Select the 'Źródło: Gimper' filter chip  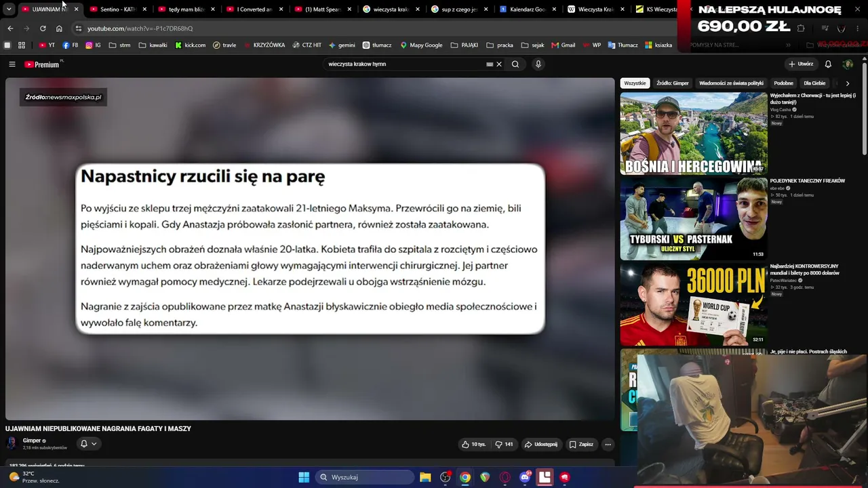(673, 83)
